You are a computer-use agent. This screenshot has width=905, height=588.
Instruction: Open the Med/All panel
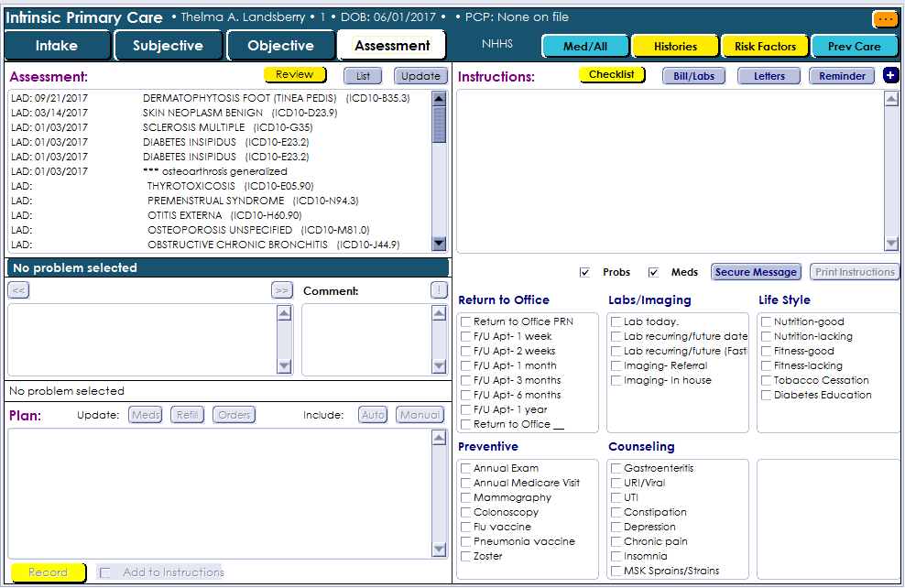click(x=585, y=46)
